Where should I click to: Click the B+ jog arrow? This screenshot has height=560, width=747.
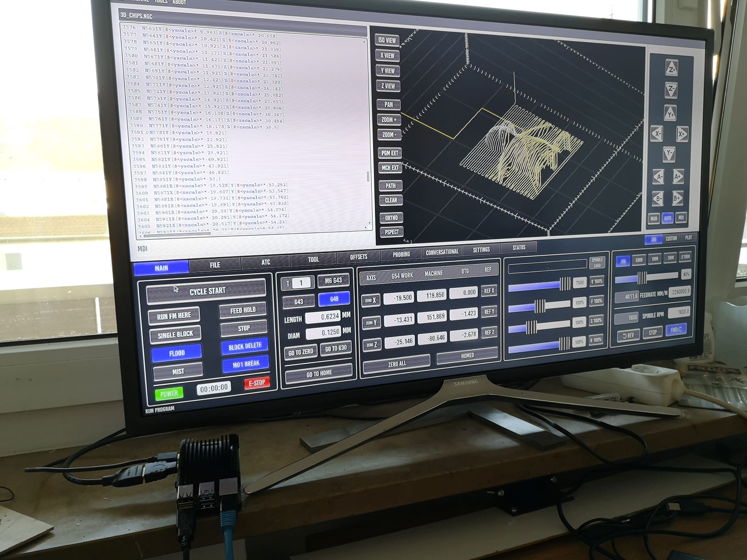coord(677,198)
